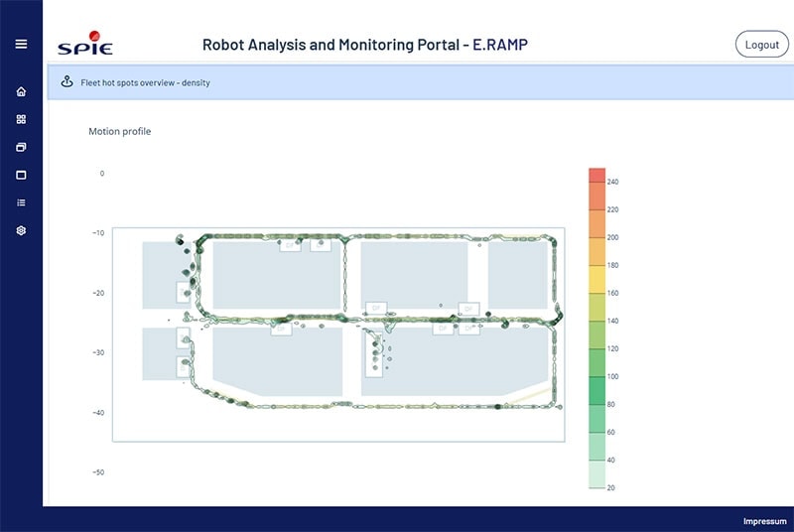Open the list view icon in the sidebar
Image resolution: width=794 pixels, height=532 pixels.
21,202
